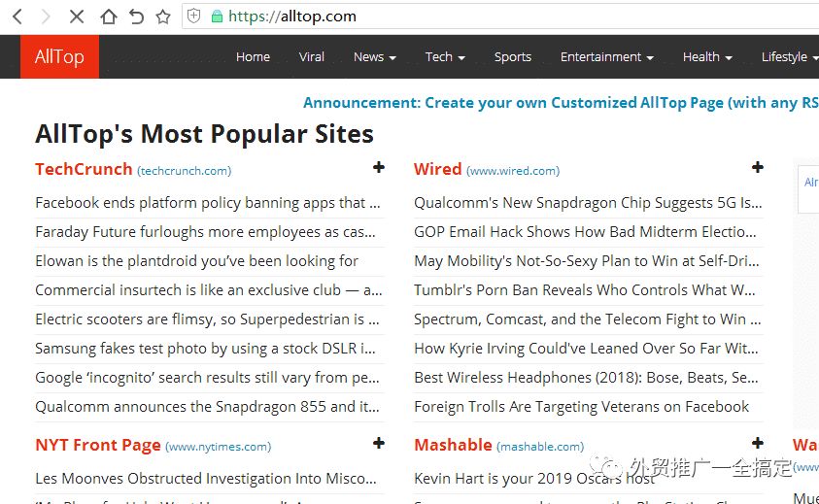Open 'Faraday Future furloughs more employees' article

click(x=205, y=232)
